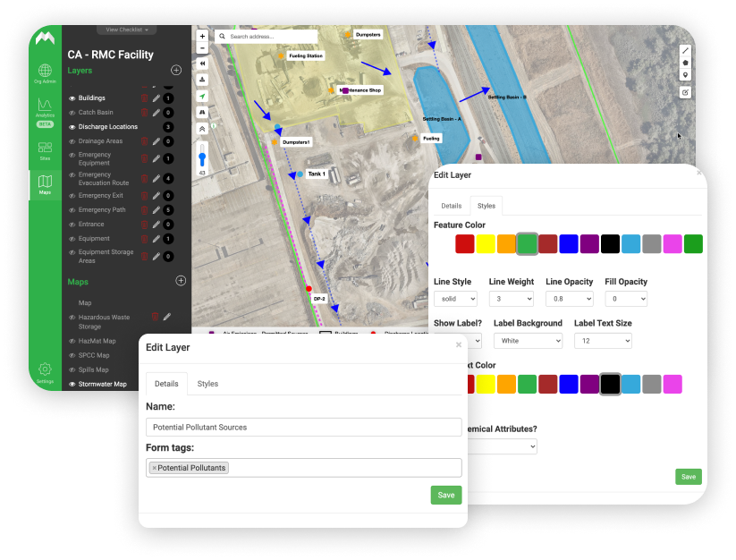Show the Drainage Areas layer
The height and width of the screenshot is (560, 736).
click(72, 141)
